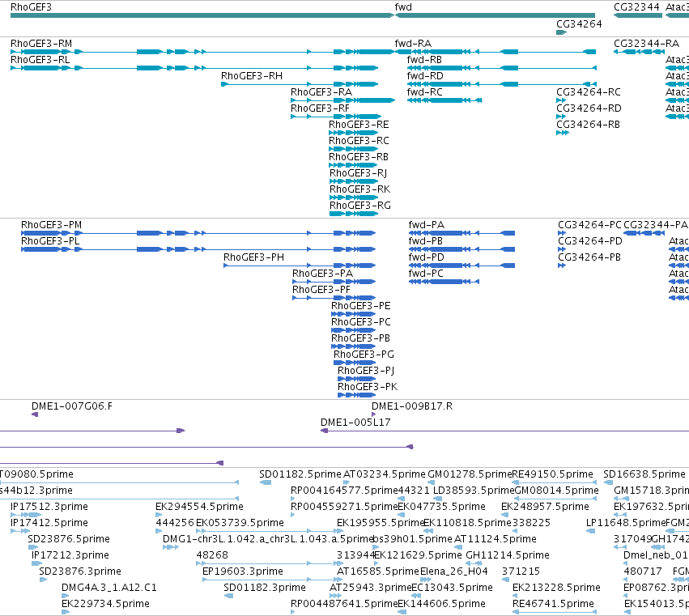689x616 pixels.
Task: Select the RhoGEF3-RC transcript label
Action: point(359,141)
